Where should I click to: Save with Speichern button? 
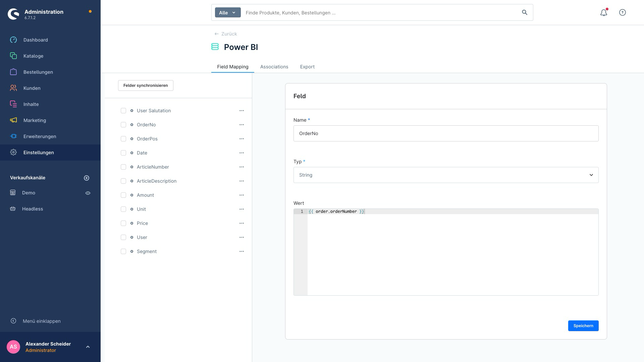tap(583, 326)
